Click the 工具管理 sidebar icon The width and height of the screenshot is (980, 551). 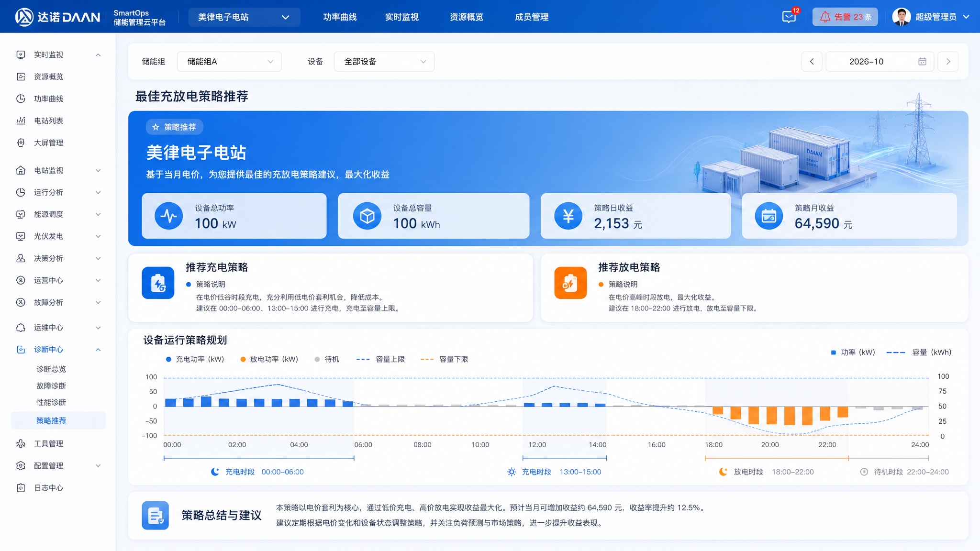point(21,443)
